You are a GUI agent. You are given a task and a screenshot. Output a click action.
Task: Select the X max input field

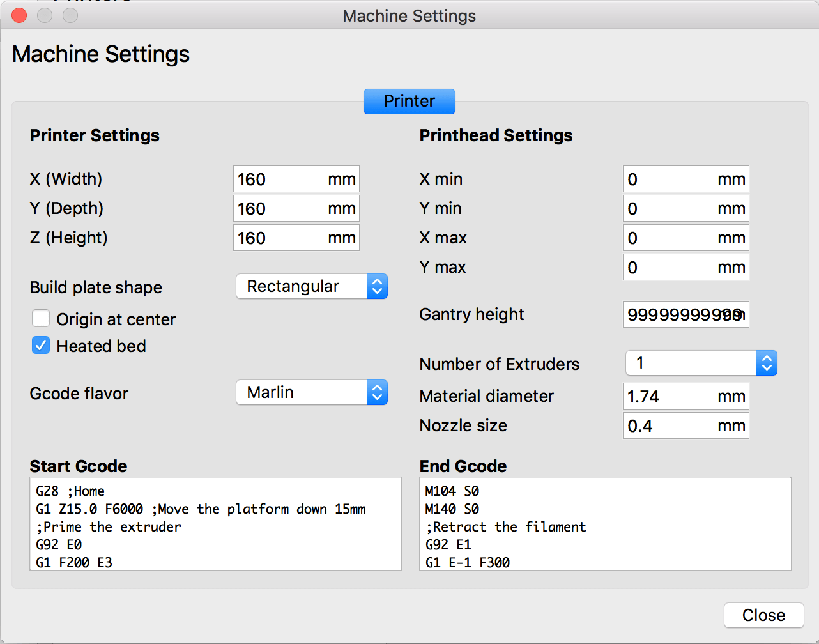click(x=686, y=238)
